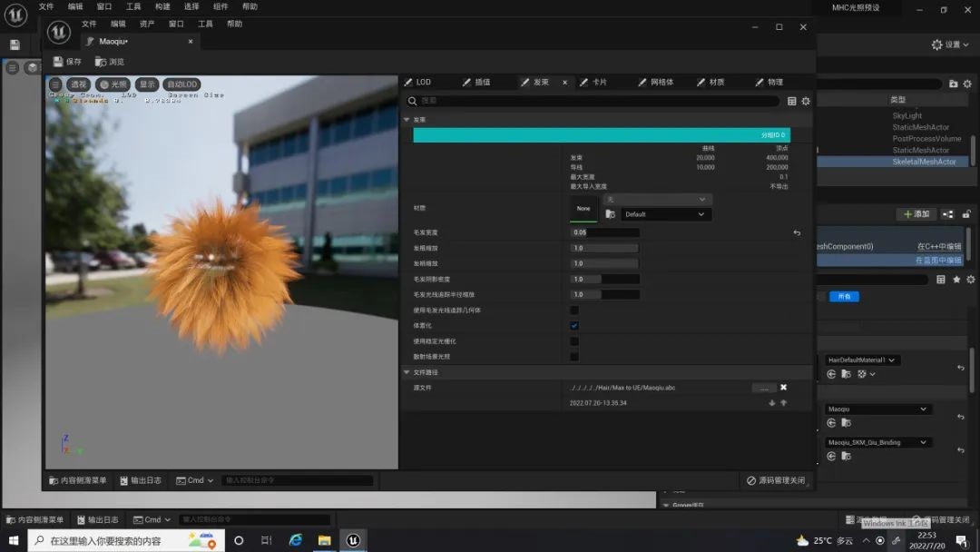
Task: Open the Default material slot dropdown
Action: (666, 215)
